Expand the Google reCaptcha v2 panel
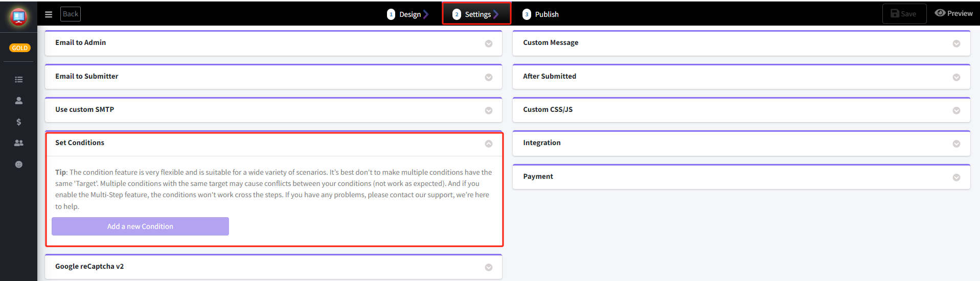This screenshot has width=980, height=281. [x=489, y=267]
